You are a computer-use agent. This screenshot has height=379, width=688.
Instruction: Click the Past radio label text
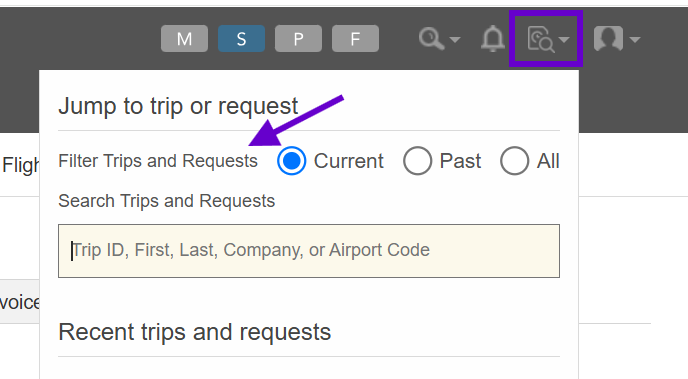pos(460,161)
